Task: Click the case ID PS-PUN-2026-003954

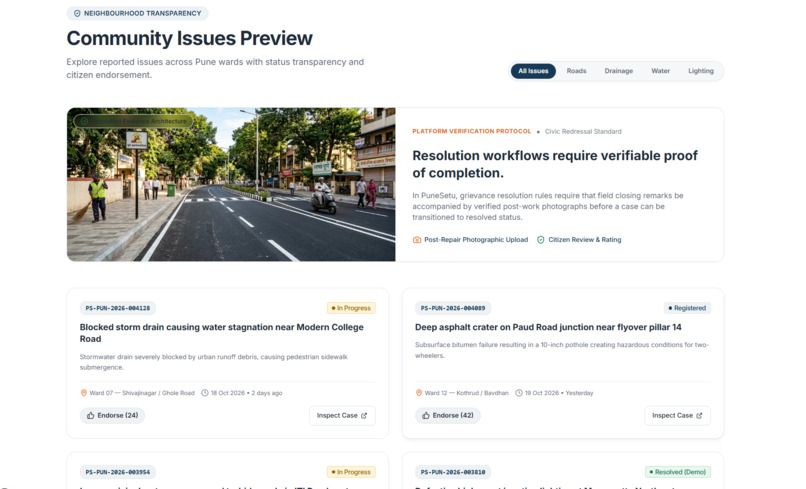Action: (118, 472)
